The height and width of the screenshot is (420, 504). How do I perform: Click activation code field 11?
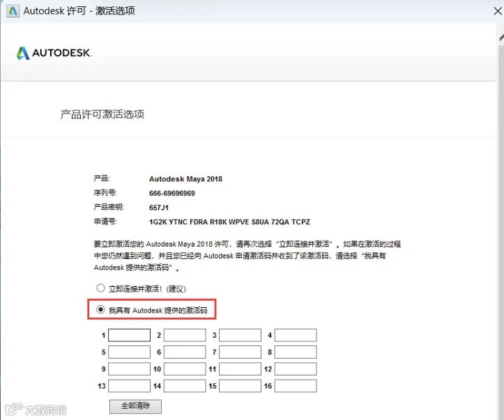click(x=240, y=369)
